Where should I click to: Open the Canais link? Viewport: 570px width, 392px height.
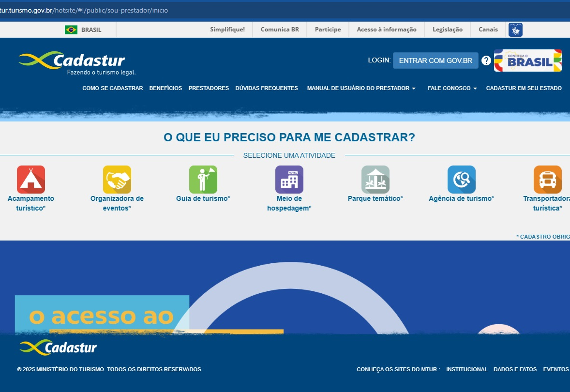point(488,30)
